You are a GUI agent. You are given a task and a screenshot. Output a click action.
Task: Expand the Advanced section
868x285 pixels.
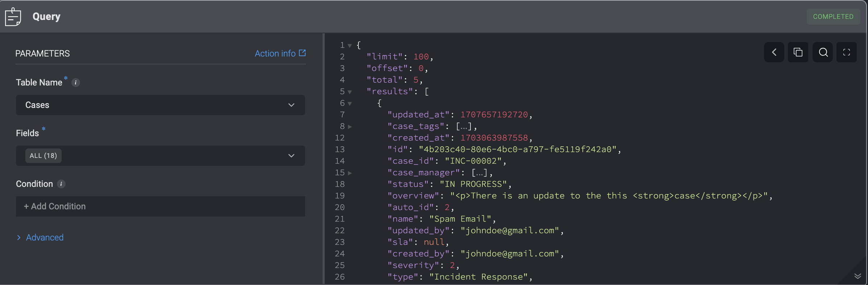[40, 238]
